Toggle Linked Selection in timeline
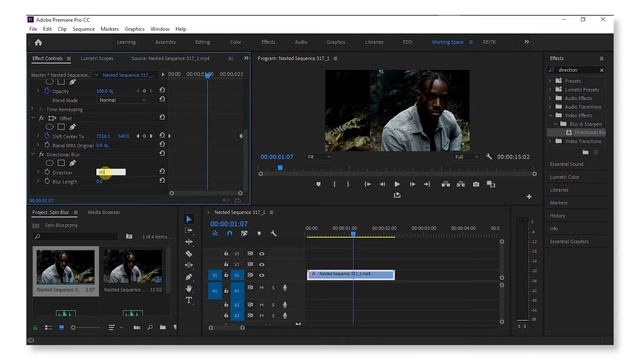The width and height of the screenshot is (640, 360). (x=244, y=234)
